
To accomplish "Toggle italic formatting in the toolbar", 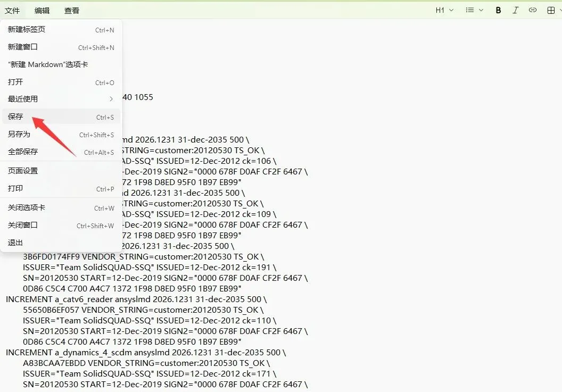I will pyautogui.click(x=515, y=11).
